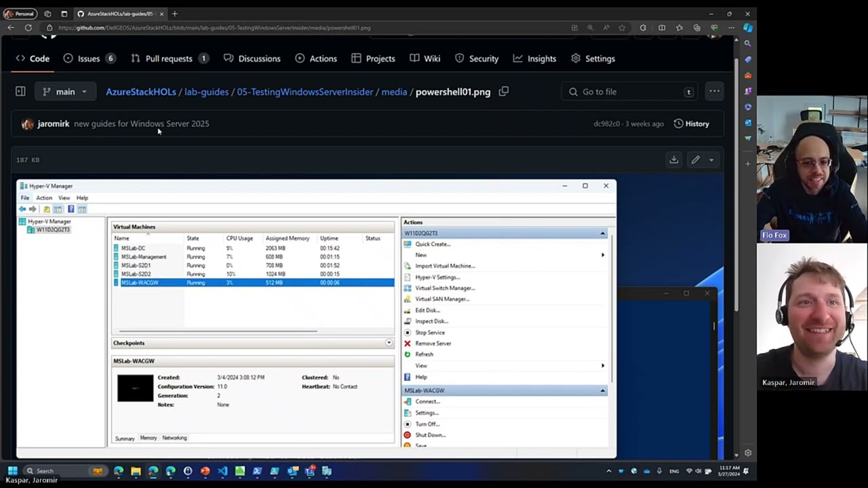
Task: Download the raw powershell01.png file
Action: (x=674, y=160)
